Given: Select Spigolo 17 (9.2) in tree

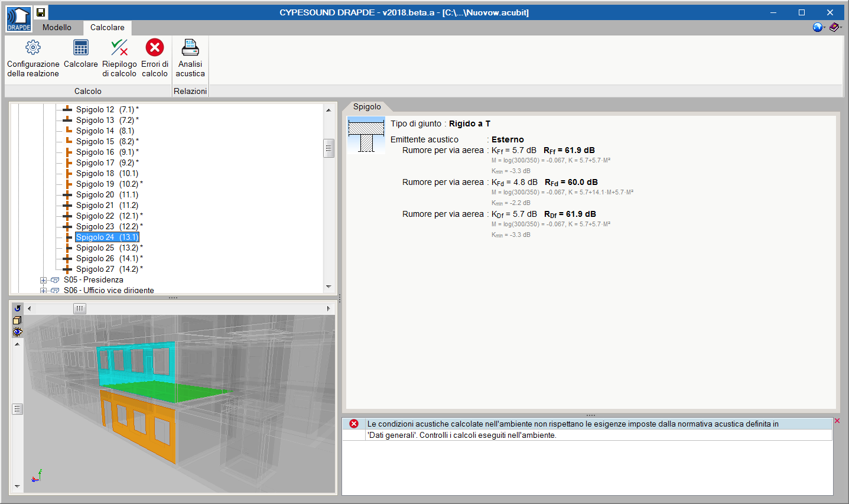Looking at the screenshot, I should click(x=108, y=162).
